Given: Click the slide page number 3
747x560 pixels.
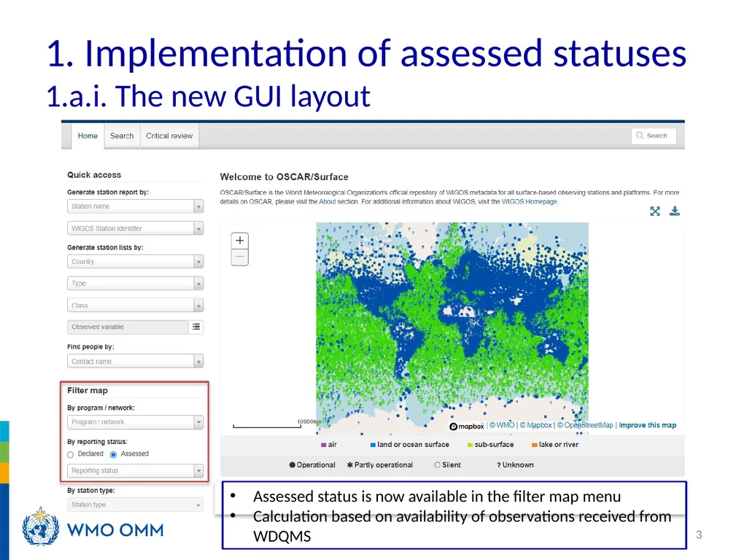Looking at the screenshot, I should tap(699, 534).
